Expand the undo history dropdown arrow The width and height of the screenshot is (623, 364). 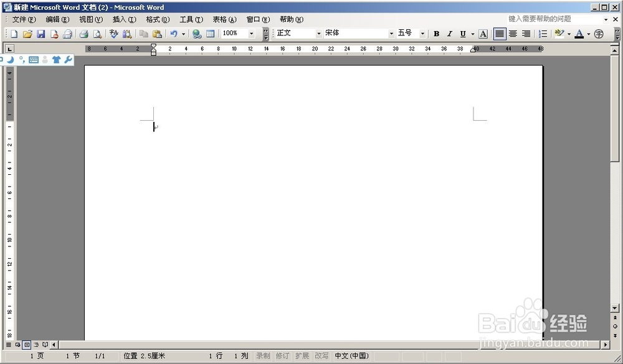183,34
